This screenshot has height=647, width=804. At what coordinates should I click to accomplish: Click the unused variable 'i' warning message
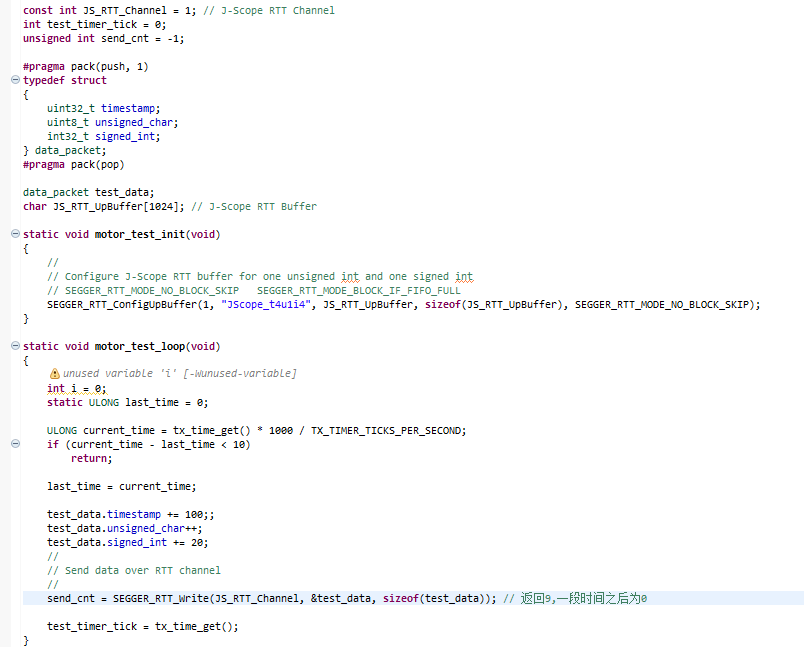(180, 373)
